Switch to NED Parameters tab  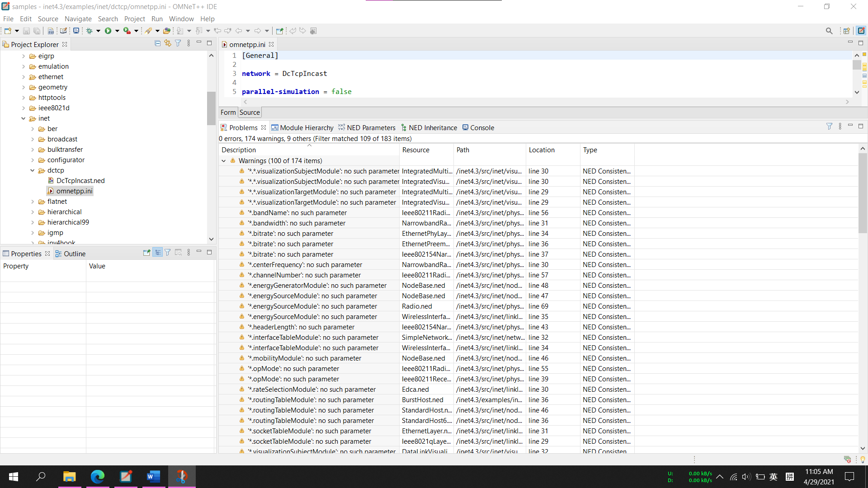pyautogui.click(x=367, y=128)
